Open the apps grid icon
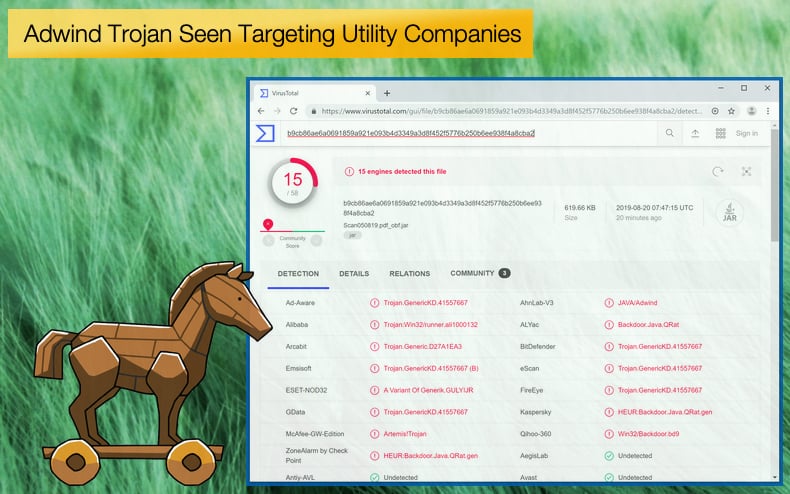790x494 pixels. (720, 133)
